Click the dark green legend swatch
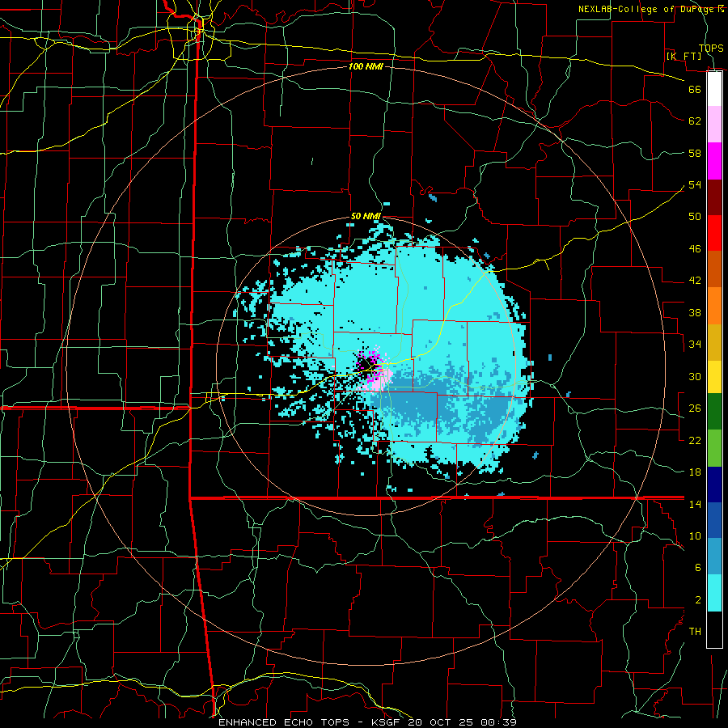Screen dimensions: 728x728 [x=714, y=412]
